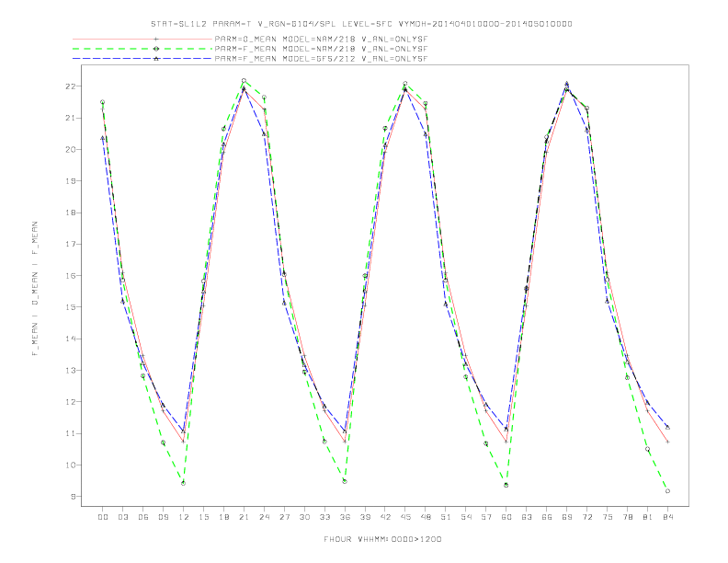Click blue GFS triangle data point at hour 84
Screen dimensions: 728x563
[667, 427]
